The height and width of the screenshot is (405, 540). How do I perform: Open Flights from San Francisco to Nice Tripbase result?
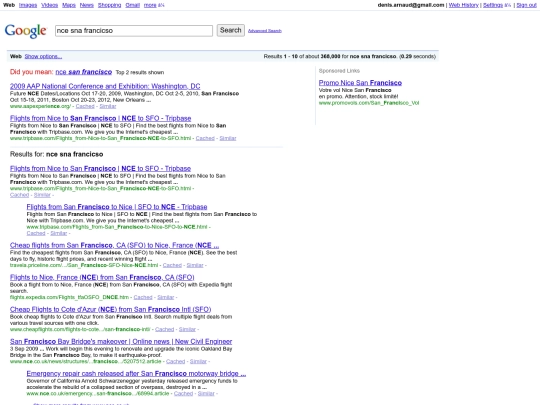click(x=117, y=207)
